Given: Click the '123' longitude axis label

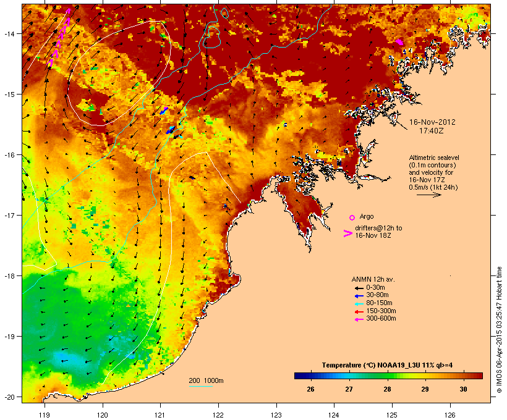Looking at the screenshot, I should pyautogui.click(x=276, y=415).
